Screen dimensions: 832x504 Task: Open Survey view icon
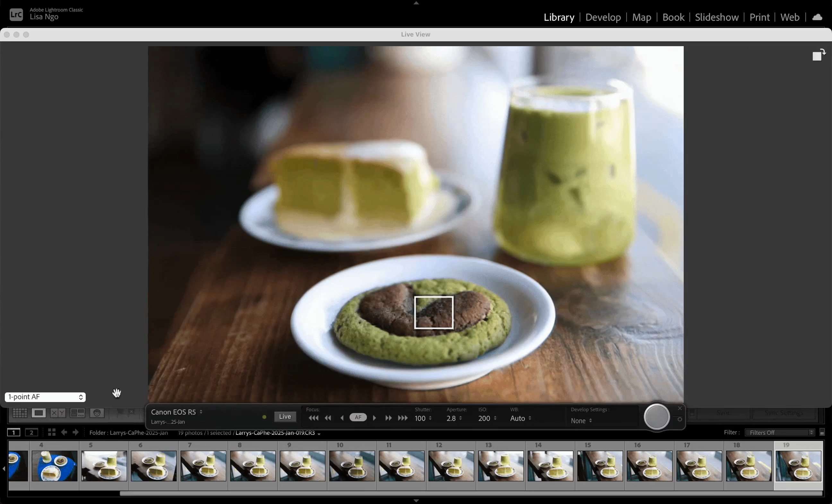[77, 413]
